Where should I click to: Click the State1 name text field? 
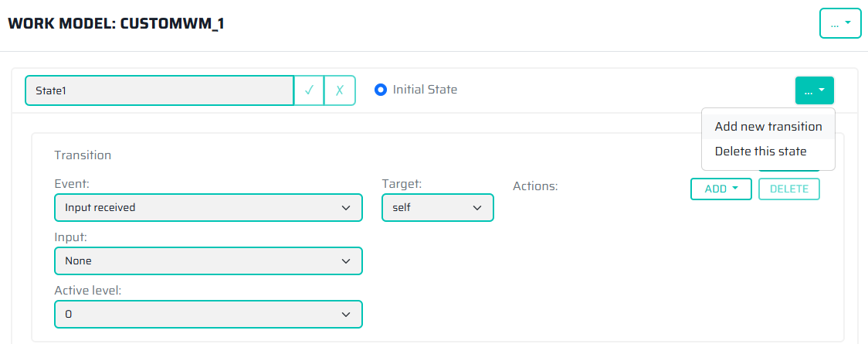click(x=159, y=90)
